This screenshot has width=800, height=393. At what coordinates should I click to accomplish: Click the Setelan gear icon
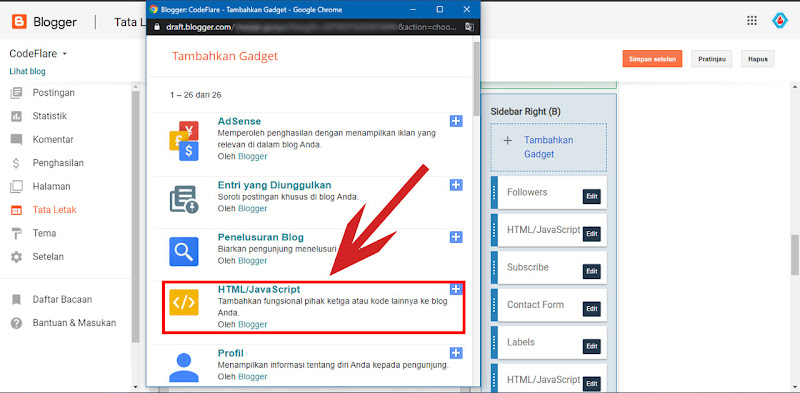coord(16,257)
